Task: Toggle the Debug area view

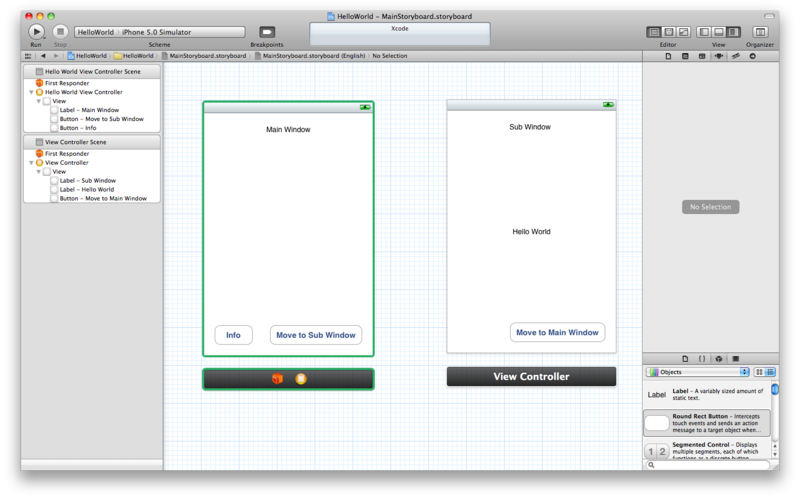Action: [718, 32]
